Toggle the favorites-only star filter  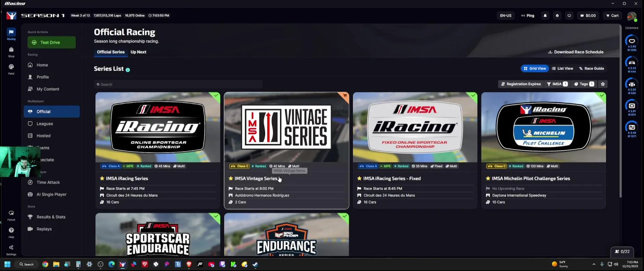coord(603,84)
